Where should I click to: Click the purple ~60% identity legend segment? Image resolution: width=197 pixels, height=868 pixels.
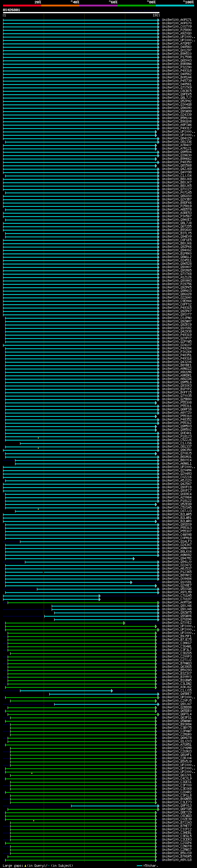point(99,6)
